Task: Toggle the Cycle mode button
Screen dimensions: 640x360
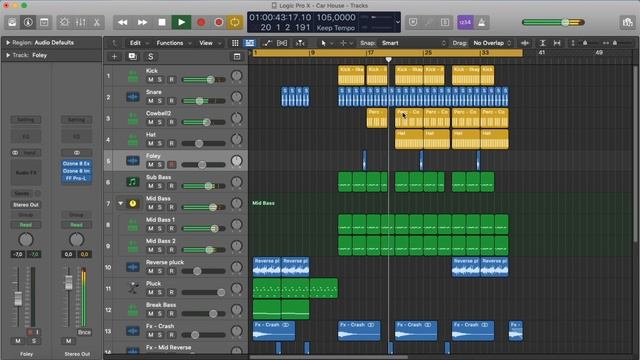Action: coord(235,22)
